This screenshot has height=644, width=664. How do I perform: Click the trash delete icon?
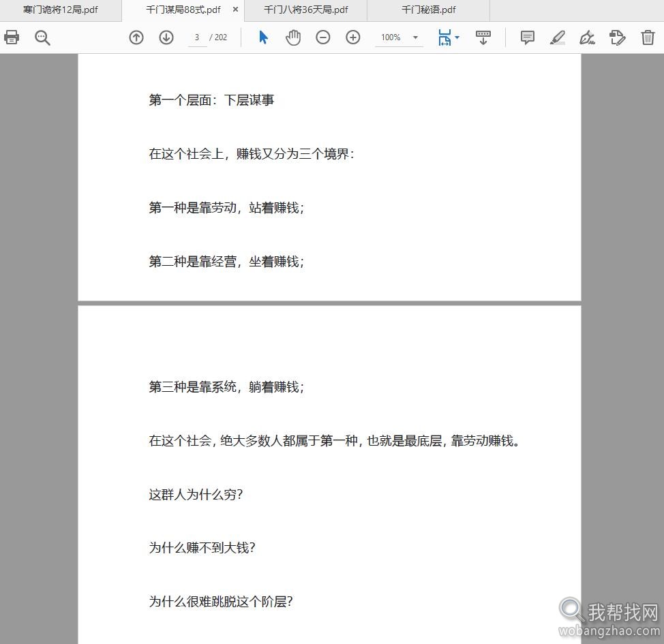tap(648, 37)
